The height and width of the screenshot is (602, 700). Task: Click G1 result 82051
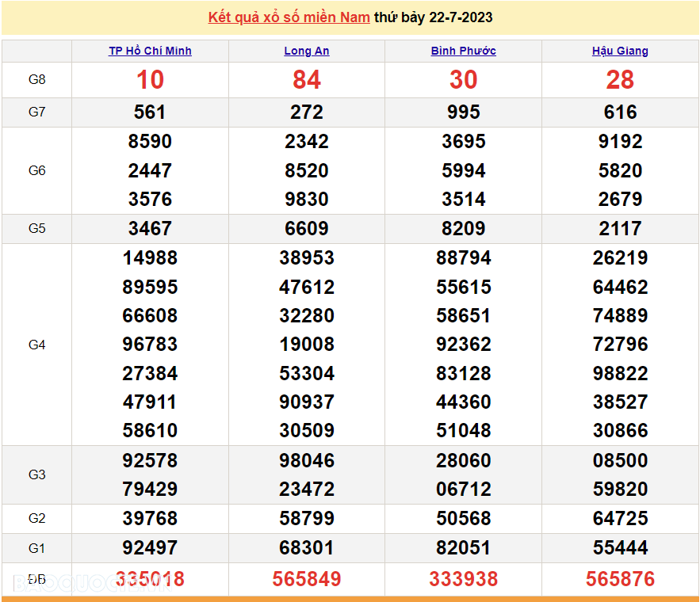[464, 547]
